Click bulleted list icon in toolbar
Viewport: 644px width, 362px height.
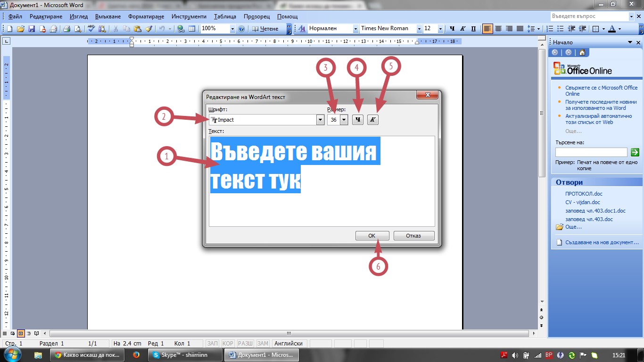(x=561, y=29)
